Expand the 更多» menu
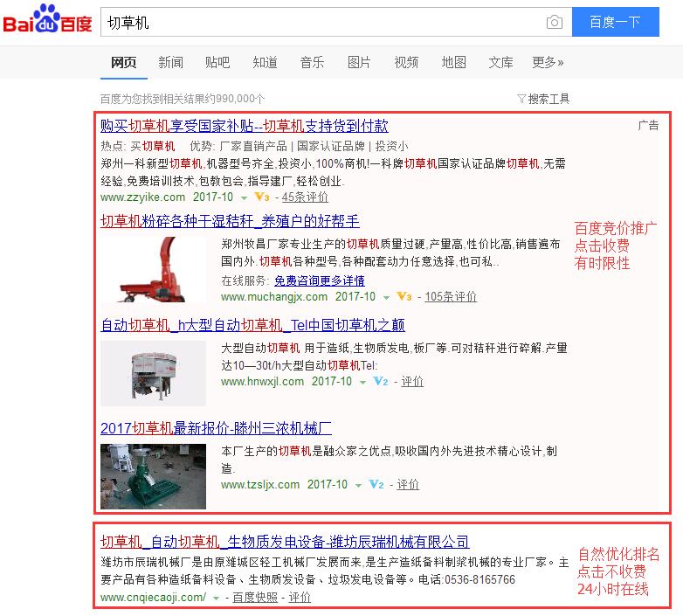Image resolution: width=683 pixels, height=616 pixels. 548,62
